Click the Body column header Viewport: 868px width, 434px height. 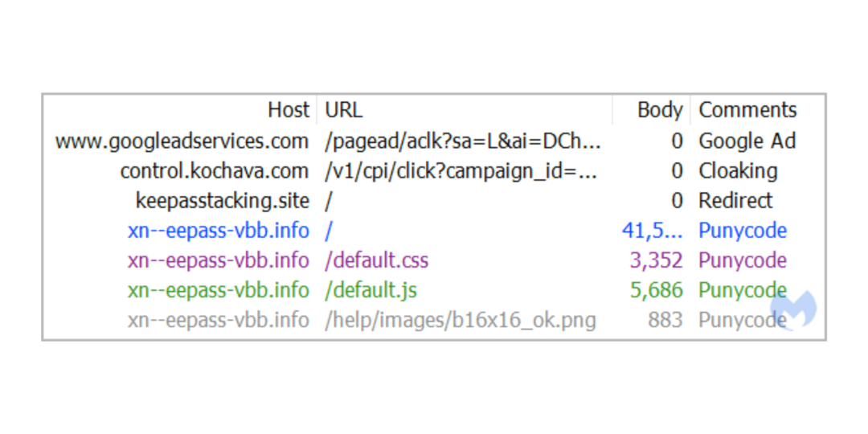pyautogui.click(x=659, y=110)
